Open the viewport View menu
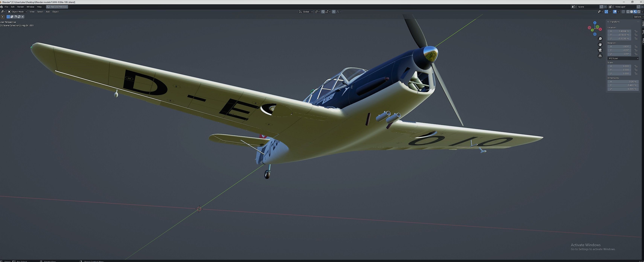The width and height of the screenshot is (644, 262). tap(32, 12)
